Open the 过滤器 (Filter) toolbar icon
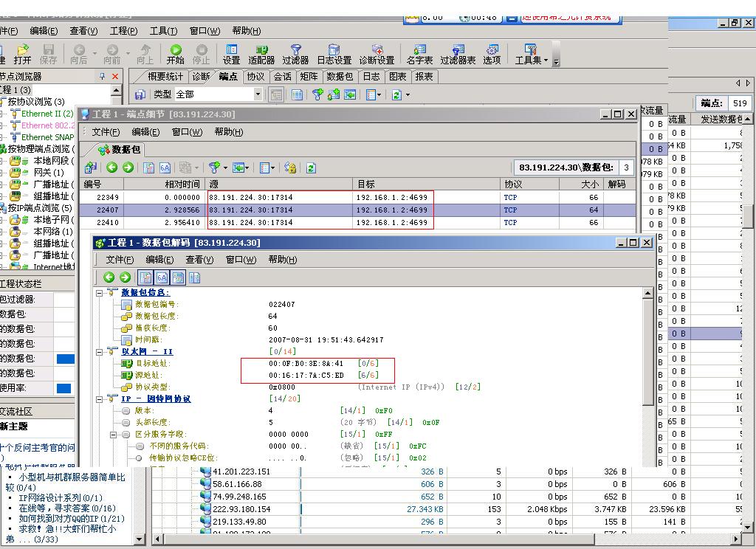Screen dimensions: 756x549 295,54
